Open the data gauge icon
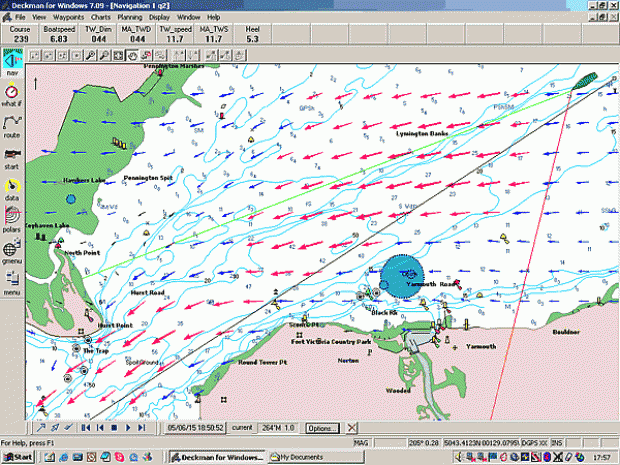Viewport: 620px width, 465px height. coord(12,188)
